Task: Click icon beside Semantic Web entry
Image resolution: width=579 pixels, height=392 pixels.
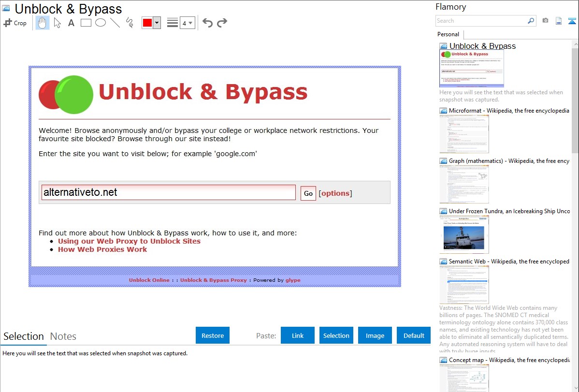Action: tap(444, 261)
